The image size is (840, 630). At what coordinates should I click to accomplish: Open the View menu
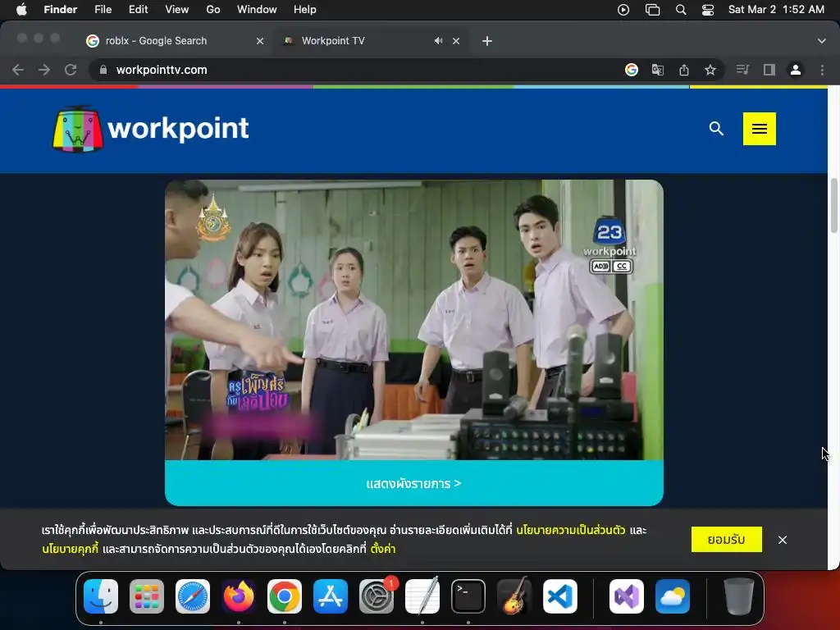click(x=177, y=10)
